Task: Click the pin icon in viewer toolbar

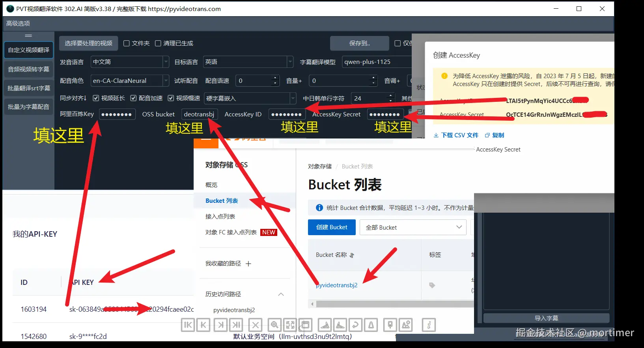Action: pos(390,325)
